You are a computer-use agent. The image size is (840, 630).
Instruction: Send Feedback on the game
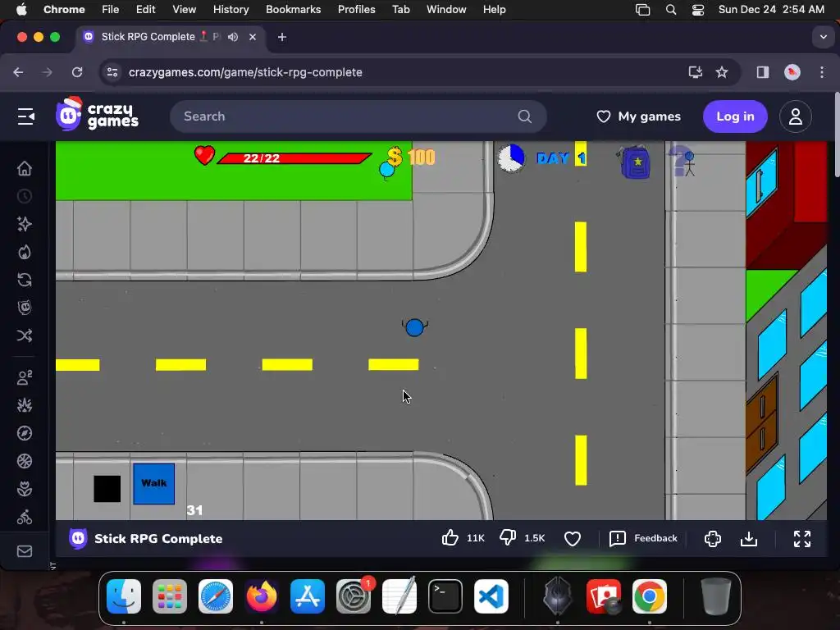[x=643, y=538]
